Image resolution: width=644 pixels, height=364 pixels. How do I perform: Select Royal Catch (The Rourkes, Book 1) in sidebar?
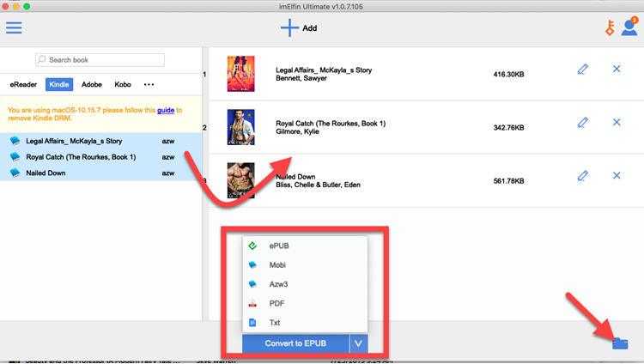tap(101, 157)
